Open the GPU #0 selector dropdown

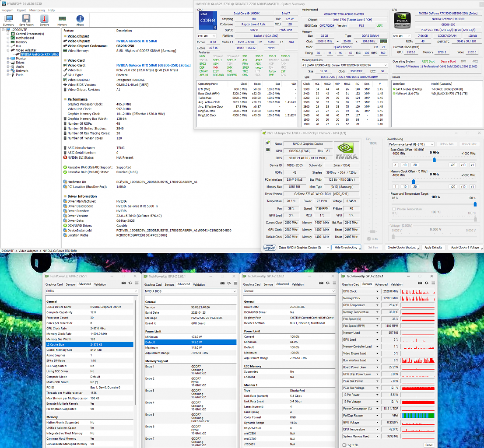(401, 36)
